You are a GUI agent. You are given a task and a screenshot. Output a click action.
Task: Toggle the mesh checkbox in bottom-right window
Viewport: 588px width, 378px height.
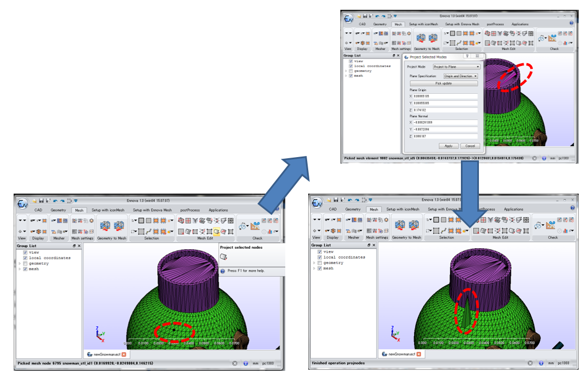point(320,268)
